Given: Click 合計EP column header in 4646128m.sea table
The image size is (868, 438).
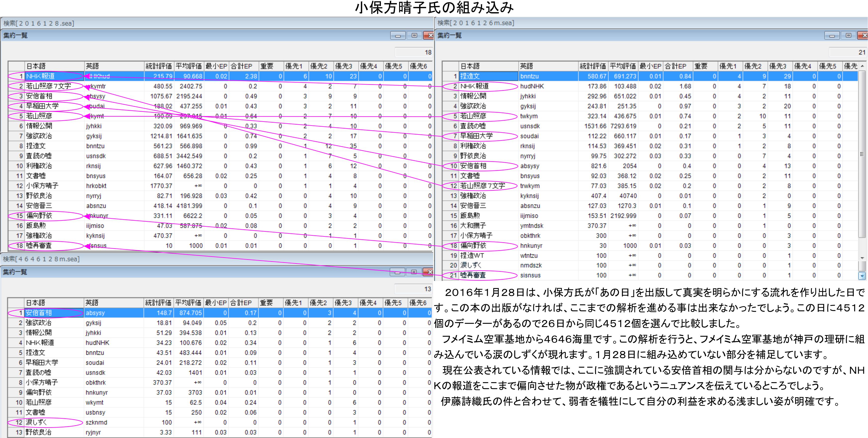Looking at the screenshot, I should tap(241, 303).
